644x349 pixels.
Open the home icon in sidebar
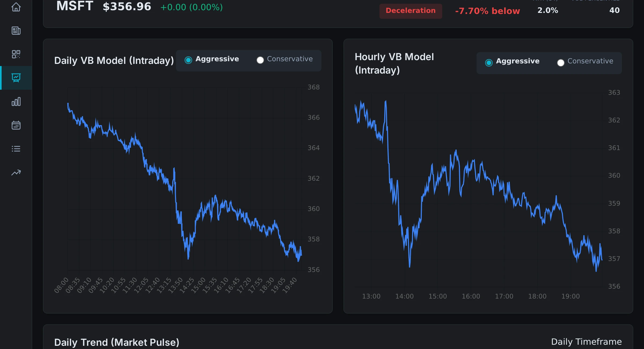pos(16,7)
